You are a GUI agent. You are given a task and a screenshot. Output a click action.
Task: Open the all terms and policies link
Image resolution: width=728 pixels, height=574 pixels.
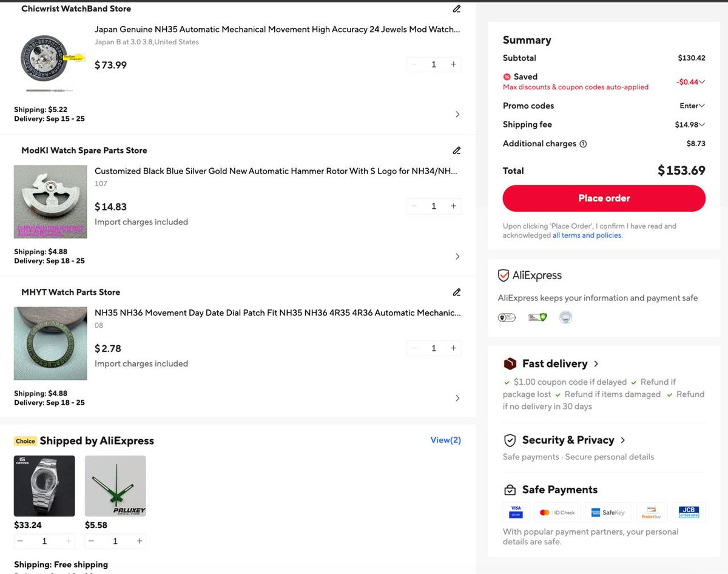click(587, 235)
